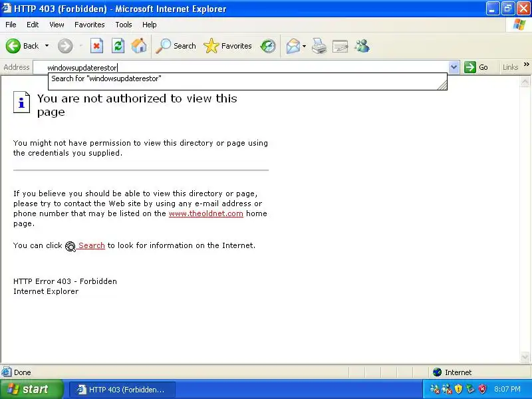This screenshot has width=532, height=399.
Task: Open the Messenger people icon
Action: pos(362,46)
